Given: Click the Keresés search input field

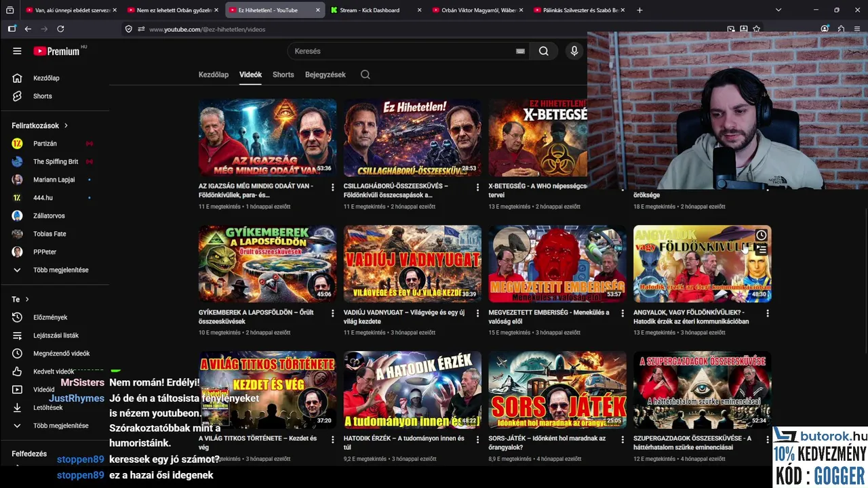Looking at the screenshot, I should click(407, 51).
